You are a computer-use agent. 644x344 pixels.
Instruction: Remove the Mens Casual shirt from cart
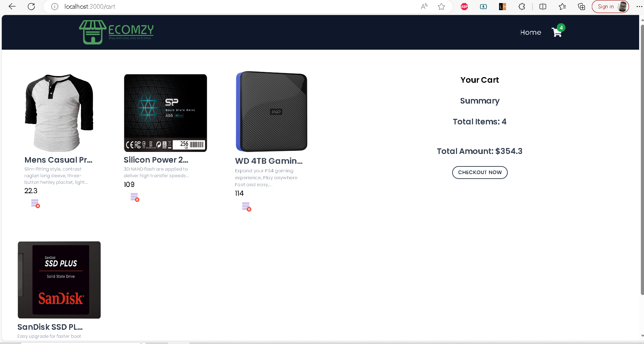[35, 204]
